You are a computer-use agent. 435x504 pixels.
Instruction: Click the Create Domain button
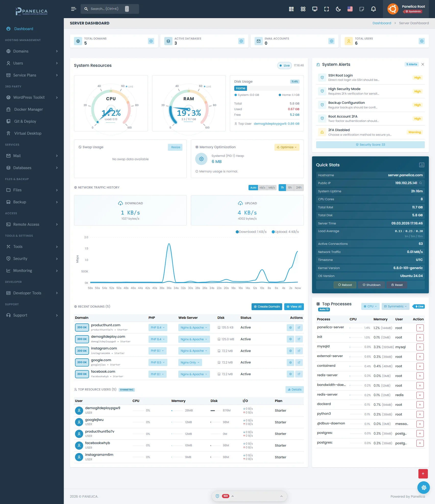coord(267,307)
